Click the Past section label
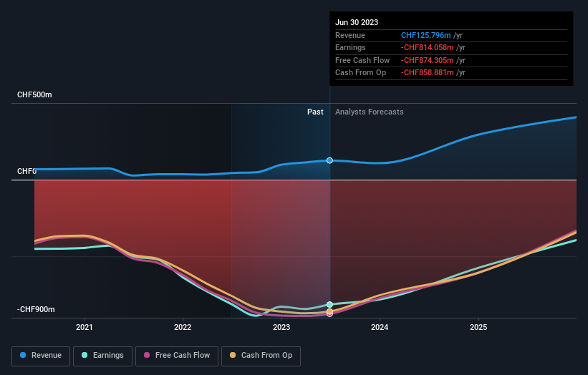 click(315, 112)
